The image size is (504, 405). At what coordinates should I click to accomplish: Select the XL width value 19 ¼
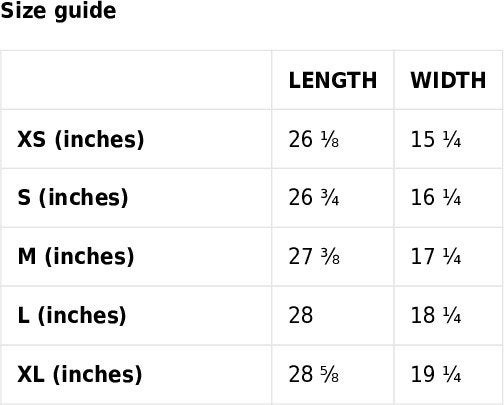pos(436,374)
